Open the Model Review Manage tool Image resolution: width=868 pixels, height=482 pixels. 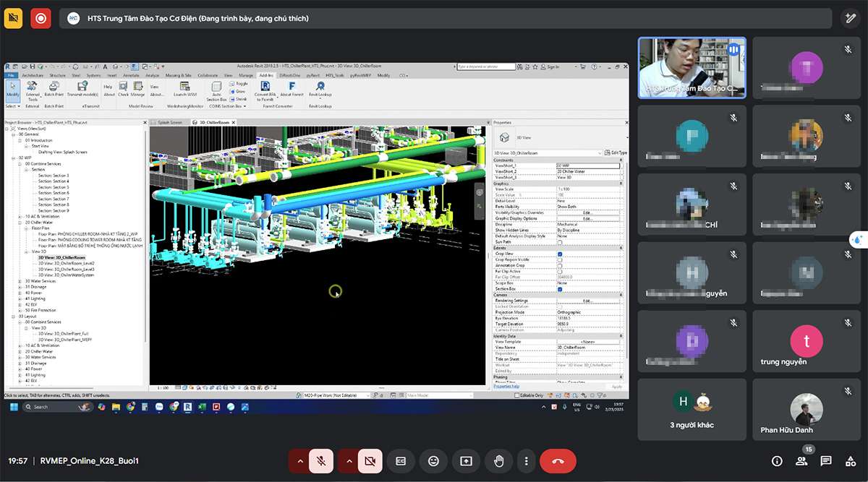click(x=137, y=89)
